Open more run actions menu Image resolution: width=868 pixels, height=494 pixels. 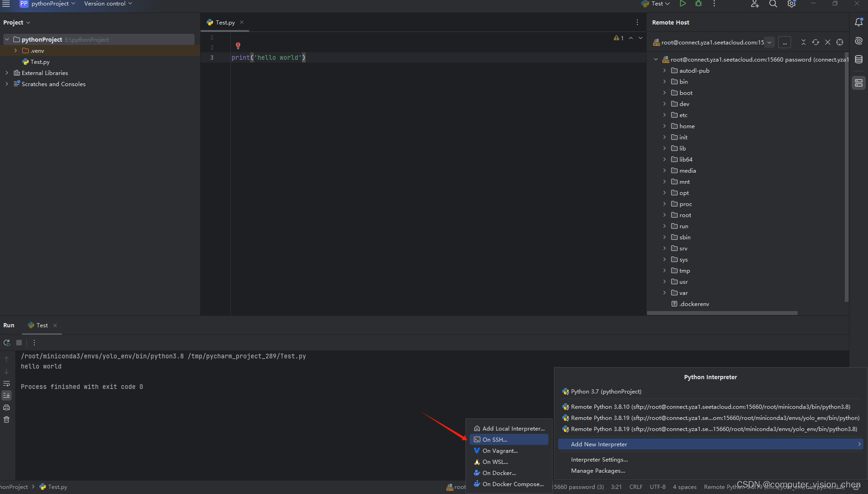714,4
